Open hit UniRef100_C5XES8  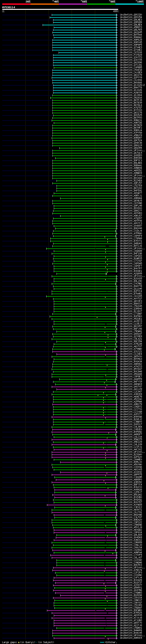131,70
